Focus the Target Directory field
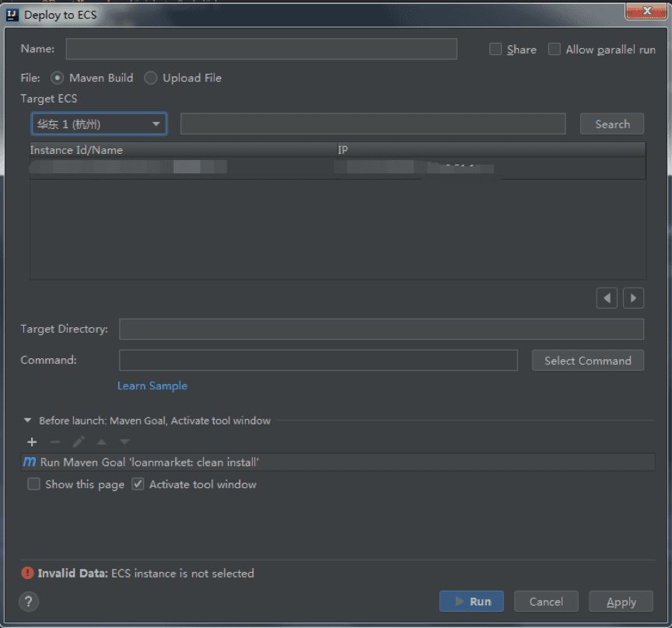Viewport: 672px width, 628px height. pos(381,329)
